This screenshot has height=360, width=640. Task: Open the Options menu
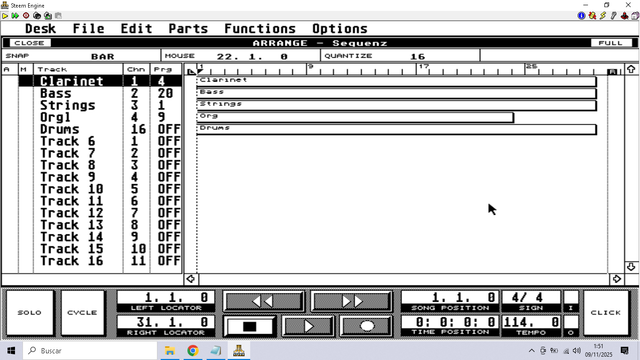[x=340, y=29]
